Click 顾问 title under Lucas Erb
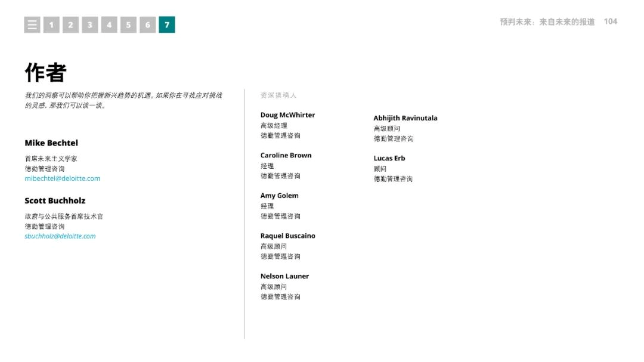The height and width of the screenshot is (362, 644). point(380,169)
